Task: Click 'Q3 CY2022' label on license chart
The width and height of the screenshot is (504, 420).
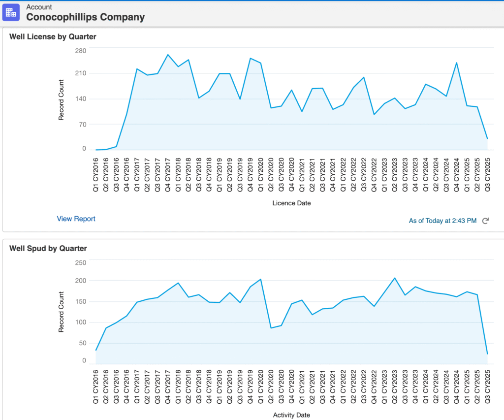Action: [364, 175]
